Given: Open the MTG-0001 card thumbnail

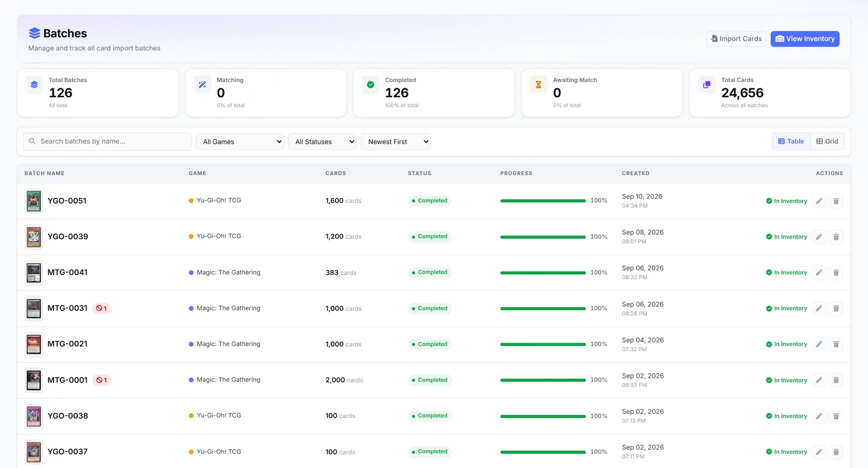Looking at the screenshot, I should (34, 380).
